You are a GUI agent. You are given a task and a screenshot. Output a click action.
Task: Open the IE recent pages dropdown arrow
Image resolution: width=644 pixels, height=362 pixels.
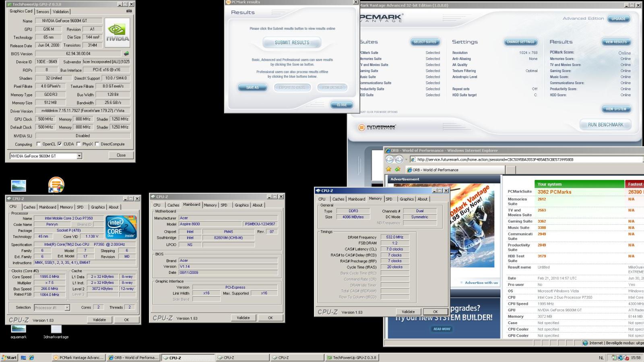406,159
